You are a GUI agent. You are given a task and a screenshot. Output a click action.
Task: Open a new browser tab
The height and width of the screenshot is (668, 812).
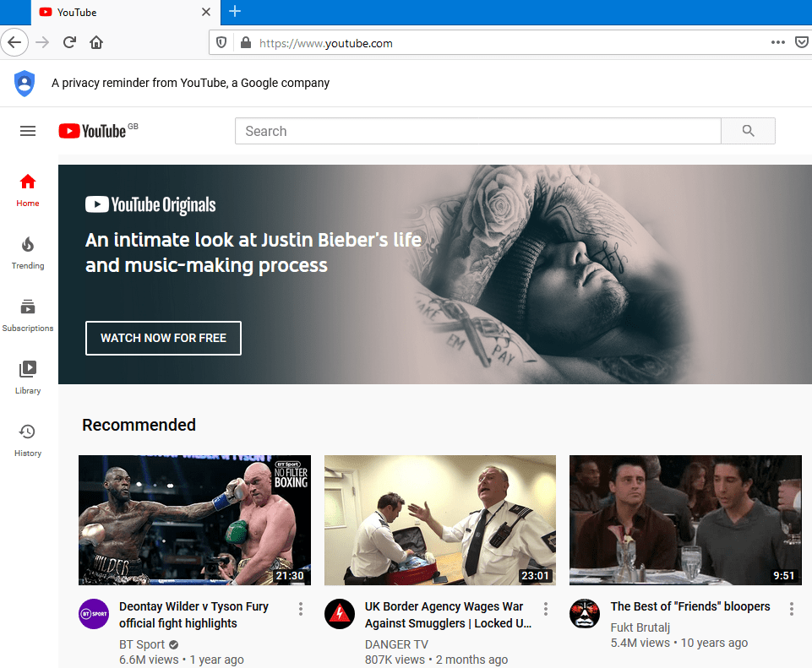(x=235, y=11)
